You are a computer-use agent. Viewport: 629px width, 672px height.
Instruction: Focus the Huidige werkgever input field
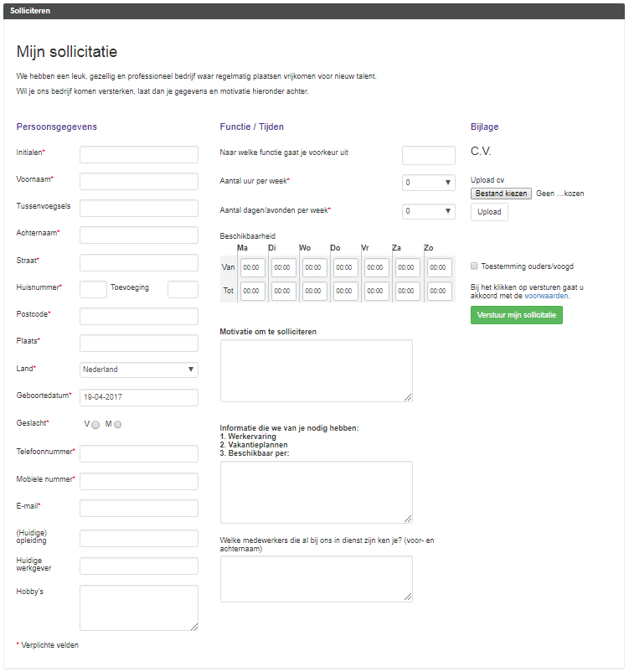[x=139, y=566]
